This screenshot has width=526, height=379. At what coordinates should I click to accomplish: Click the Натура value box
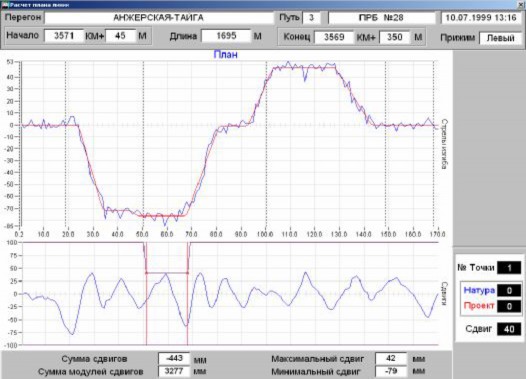509,290
